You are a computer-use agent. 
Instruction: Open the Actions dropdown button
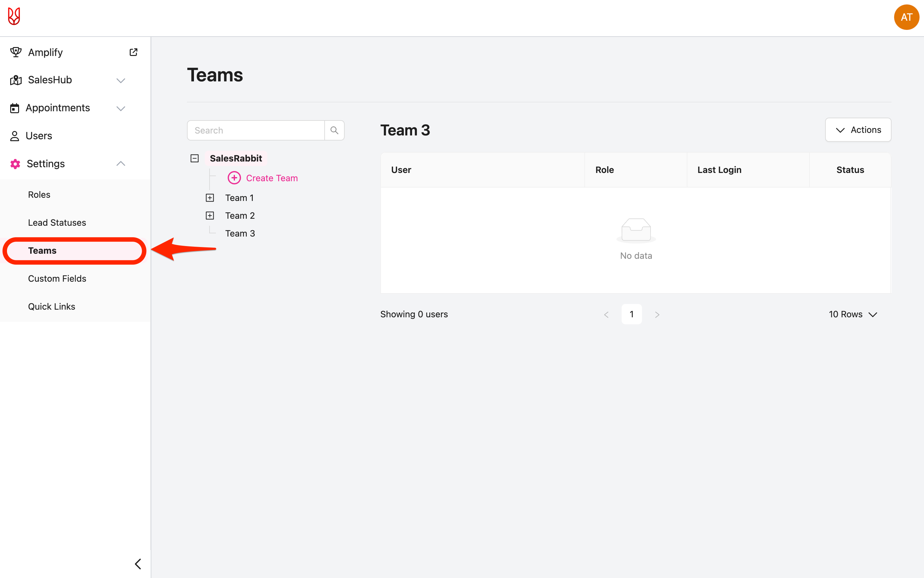(858, 130)
